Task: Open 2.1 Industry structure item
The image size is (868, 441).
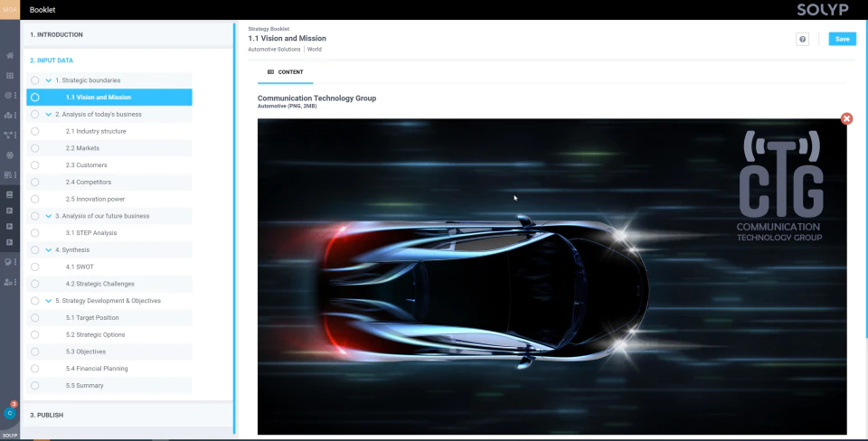Action: [96, 131]
